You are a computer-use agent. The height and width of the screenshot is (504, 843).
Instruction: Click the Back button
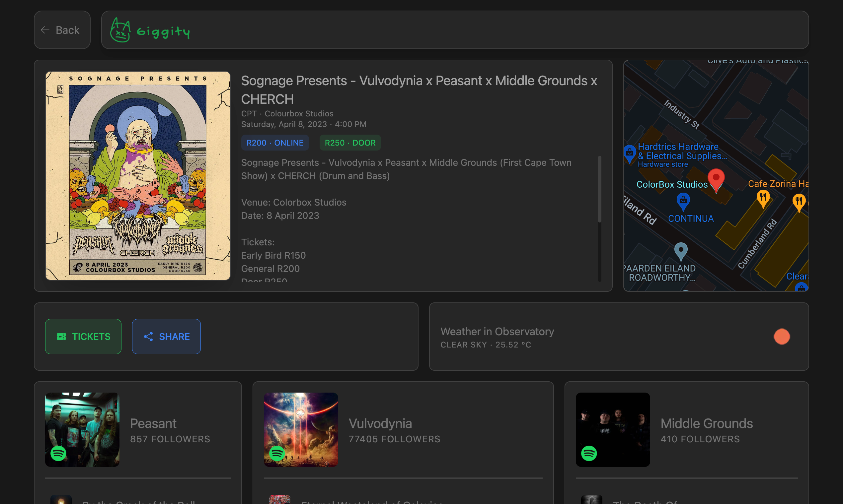click(x=62, y=30)
